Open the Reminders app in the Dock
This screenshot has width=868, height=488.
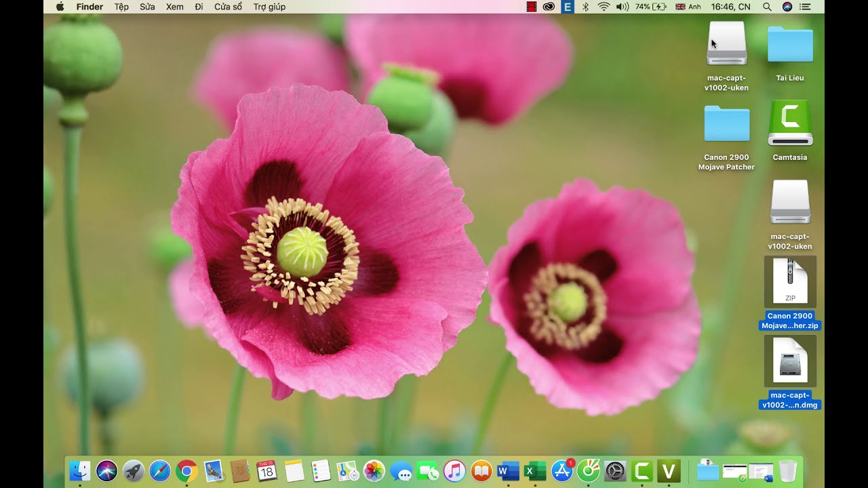click(321, 470)
